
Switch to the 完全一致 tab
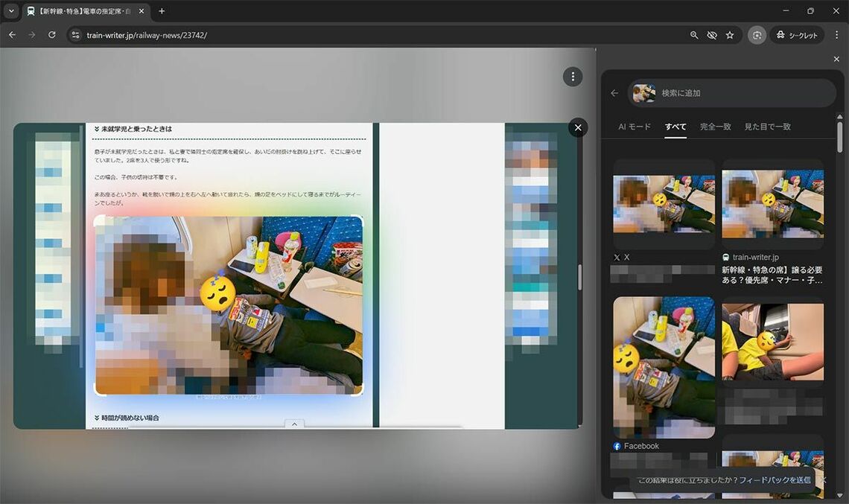pyautogui.click(x=715, y=127)
